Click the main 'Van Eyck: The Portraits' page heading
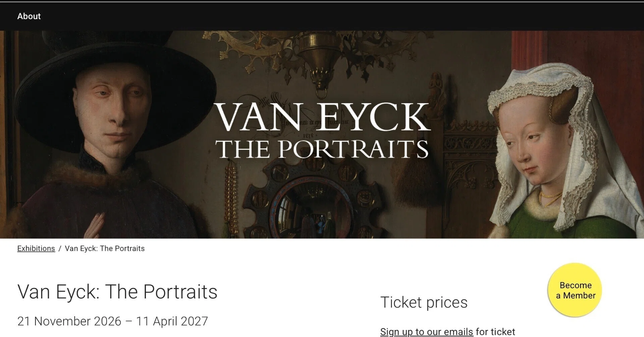The image size is (644, 337). (117, 291)
